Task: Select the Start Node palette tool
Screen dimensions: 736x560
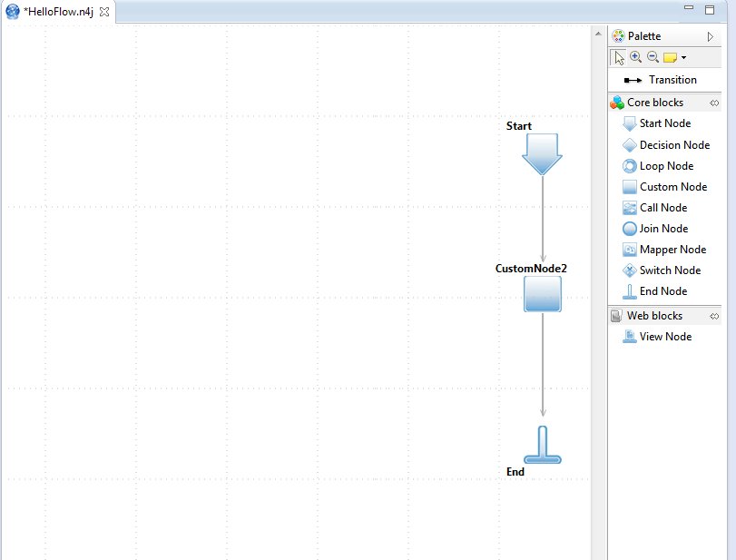Action: [x=664, y=123]
